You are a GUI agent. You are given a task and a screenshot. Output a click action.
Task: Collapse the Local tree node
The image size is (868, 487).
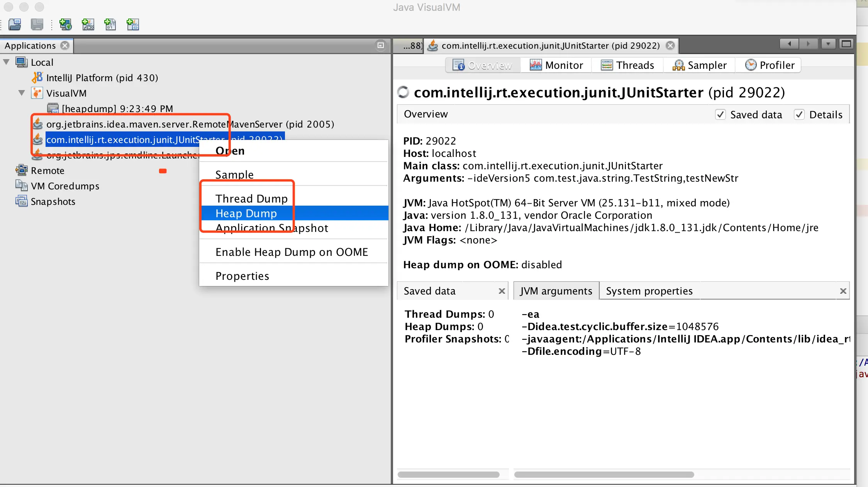pos(6,62)
